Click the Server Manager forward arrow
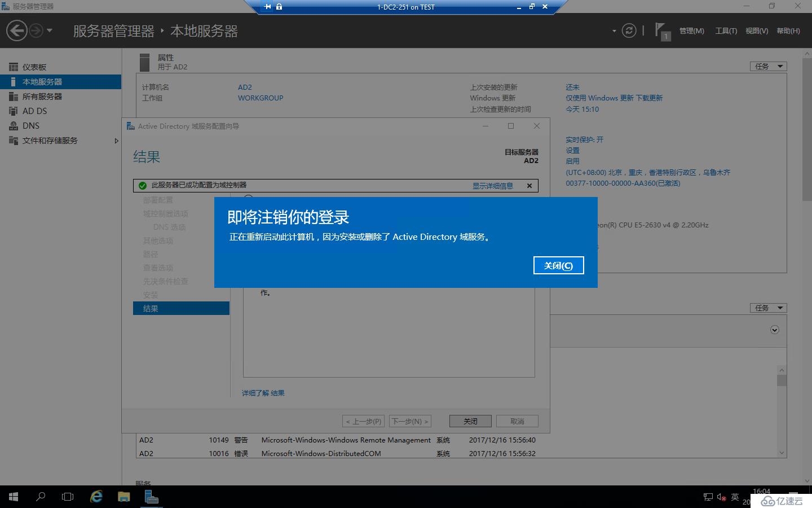This screenshot has width=812, height=508. point(36,30)
